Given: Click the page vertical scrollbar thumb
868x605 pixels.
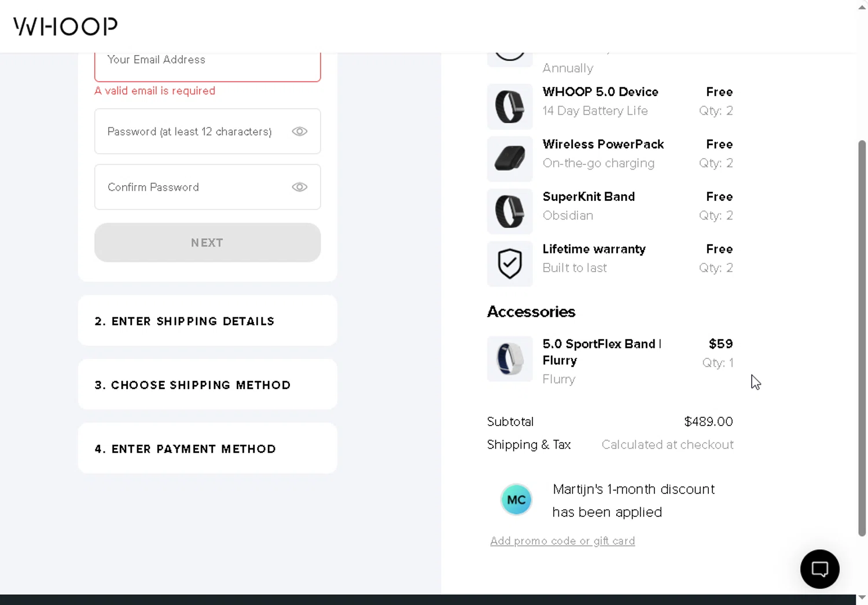Looking at the screenshot, I should coord(862,338).
